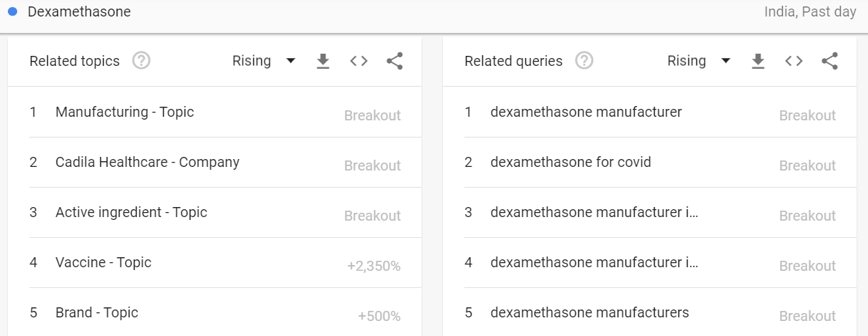Open help for Related queries
The width and height of the screenshot is (868, 336).
[585, 62]
